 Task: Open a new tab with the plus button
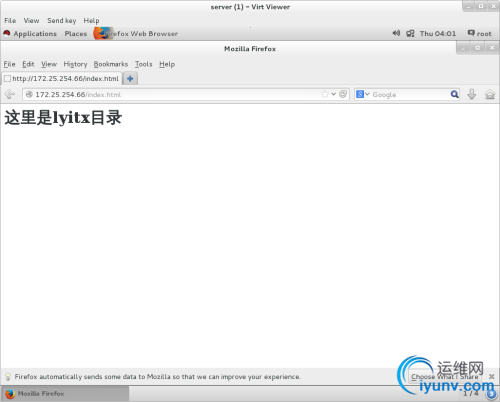point(130,79)
